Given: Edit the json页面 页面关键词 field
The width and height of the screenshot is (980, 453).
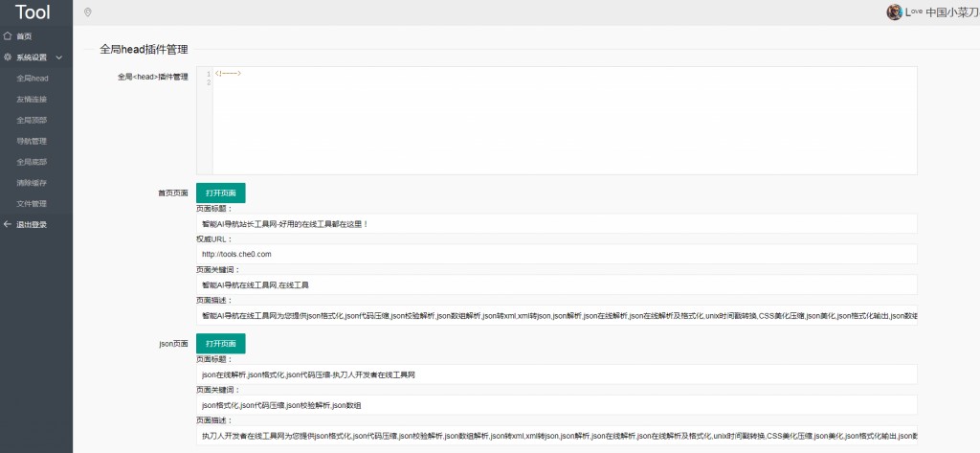Looking at the screenshot, I should click(557, 405).
